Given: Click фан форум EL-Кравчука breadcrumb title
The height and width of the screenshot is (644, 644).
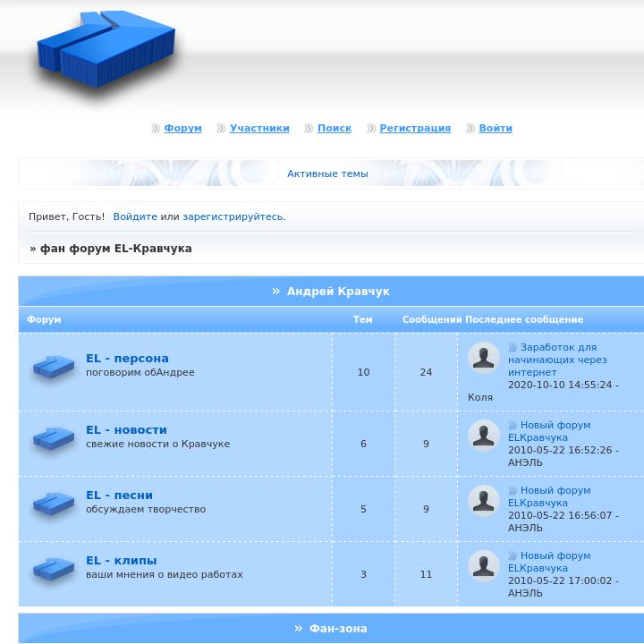Looking at the screenshot, I should point(115,249).
